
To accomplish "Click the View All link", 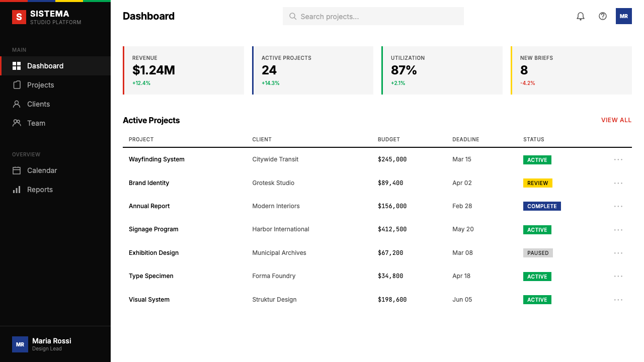I will (x=616, y=120).
